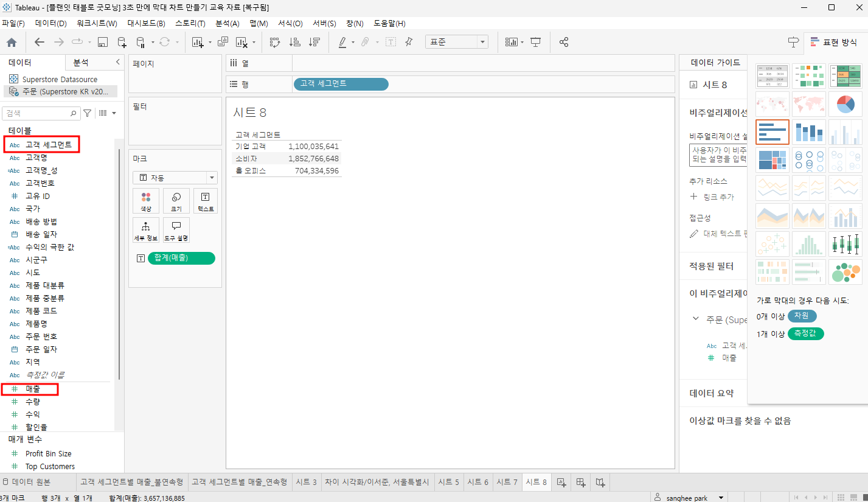Select the 고객 세그먼트 pill on the rows shelf

click(x=341, y=84)
